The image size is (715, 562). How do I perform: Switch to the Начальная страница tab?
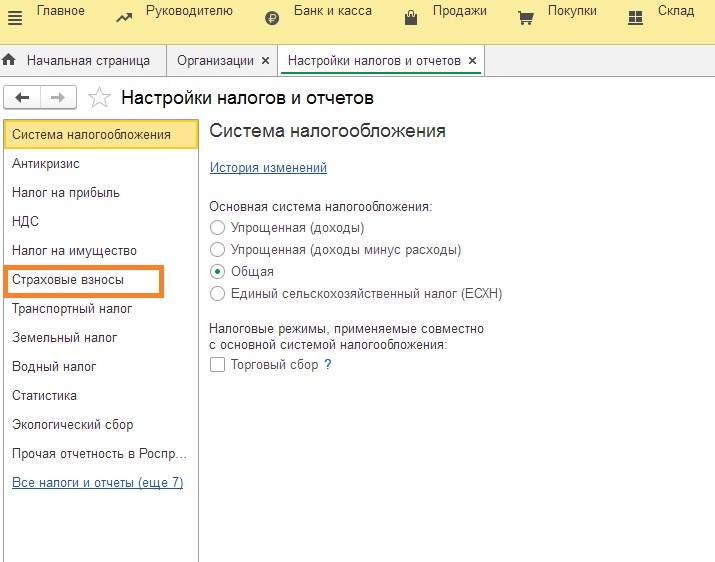pyautogui.click(x=83, y=60)
